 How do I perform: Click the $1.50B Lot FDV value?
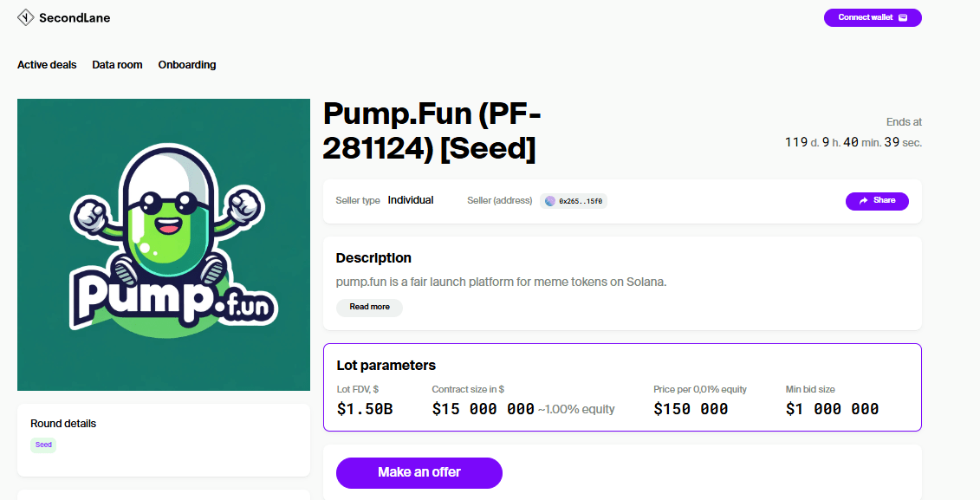point(365,409)
